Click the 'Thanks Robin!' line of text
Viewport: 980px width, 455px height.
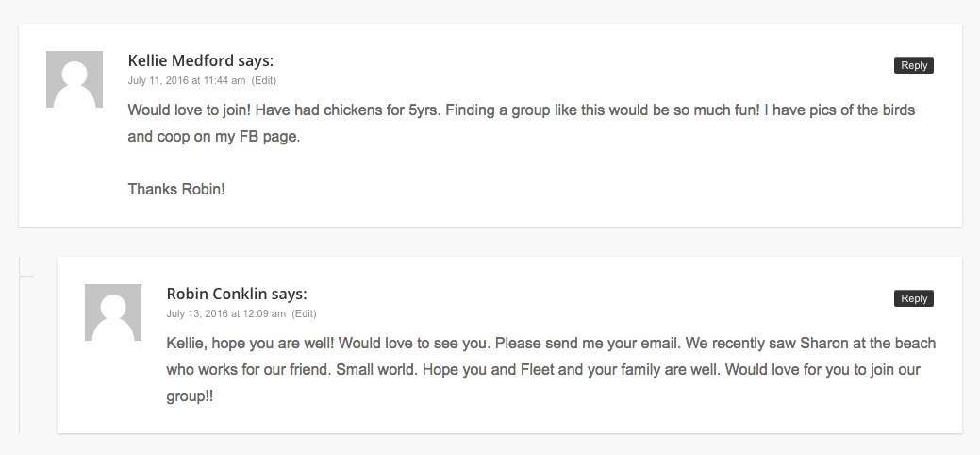coord(176,189)
